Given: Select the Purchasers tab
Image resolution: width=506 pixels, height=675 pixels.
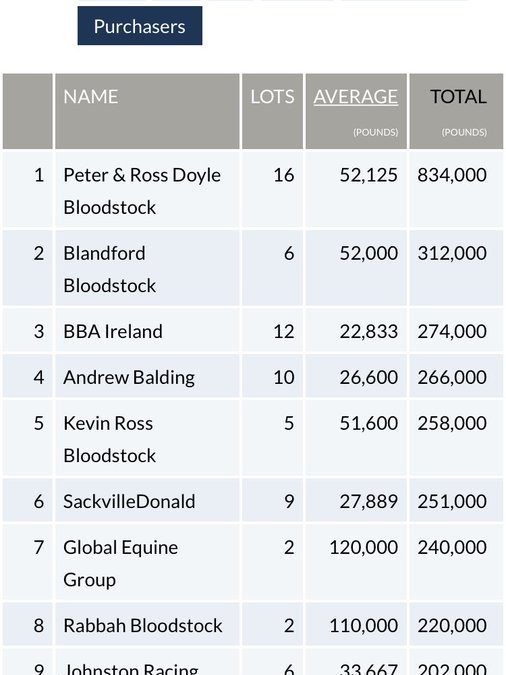Looking at the screenshot, I should point(140,26).
